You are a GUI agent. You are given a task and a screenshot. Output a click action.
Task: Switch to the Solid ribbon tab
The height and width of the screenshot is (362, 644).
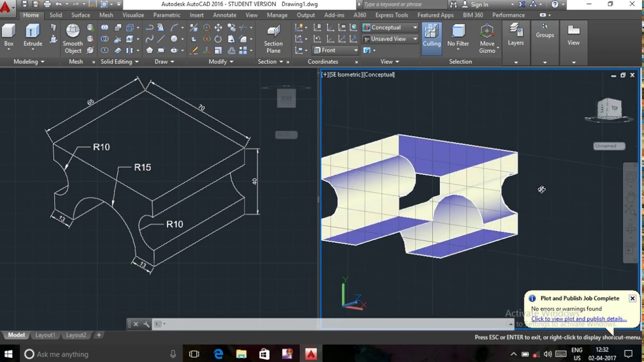pyautogui.click(x=55, y=15)
